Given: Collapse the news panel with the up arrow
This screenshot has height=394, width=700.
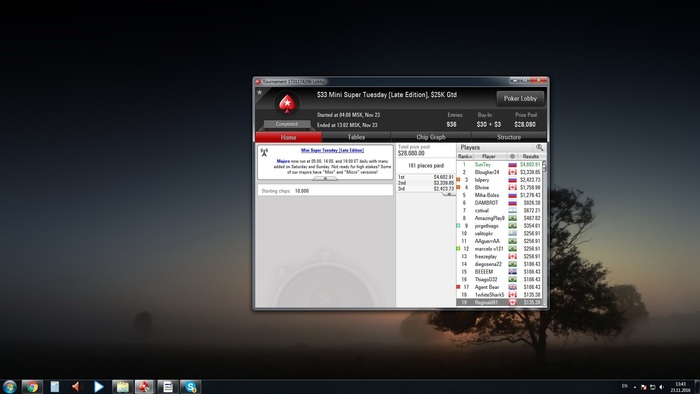Looking at the screenshot, I should [325, 178].
